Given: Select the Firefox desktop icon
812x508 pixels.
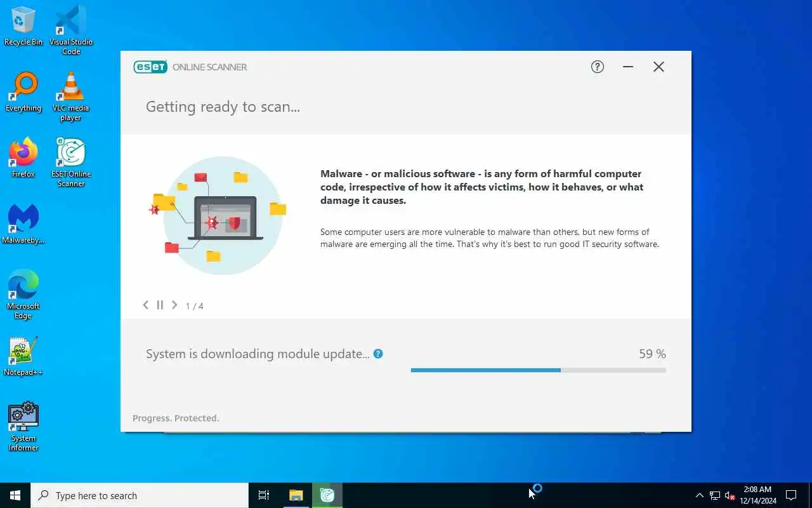Looking at the screenshot, I should pyautogui.click(x=23, y=158).
